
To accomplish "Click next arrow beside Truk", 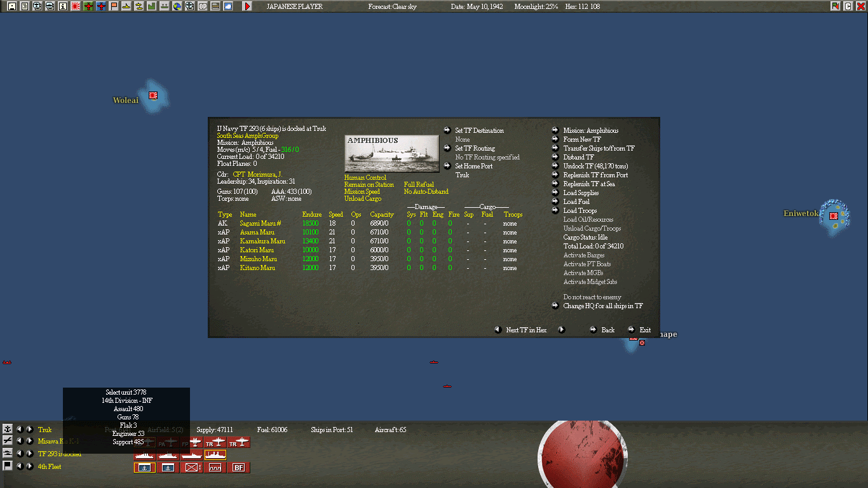I will click(29, 430).
